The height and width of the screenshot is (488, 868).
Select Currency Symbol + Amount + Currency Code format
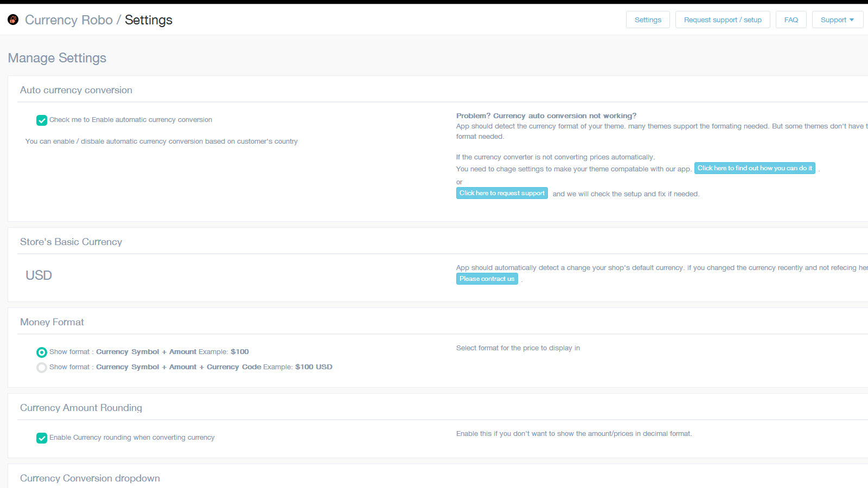pyautogui.click(x=42, y=367)
